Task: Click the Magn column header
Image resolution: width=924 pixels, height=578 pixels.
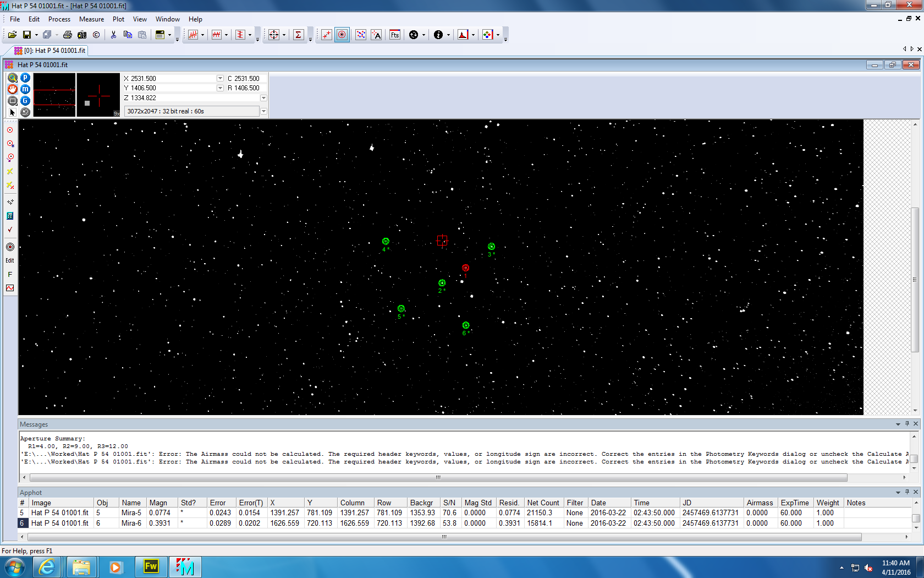Action: [158, 503]
